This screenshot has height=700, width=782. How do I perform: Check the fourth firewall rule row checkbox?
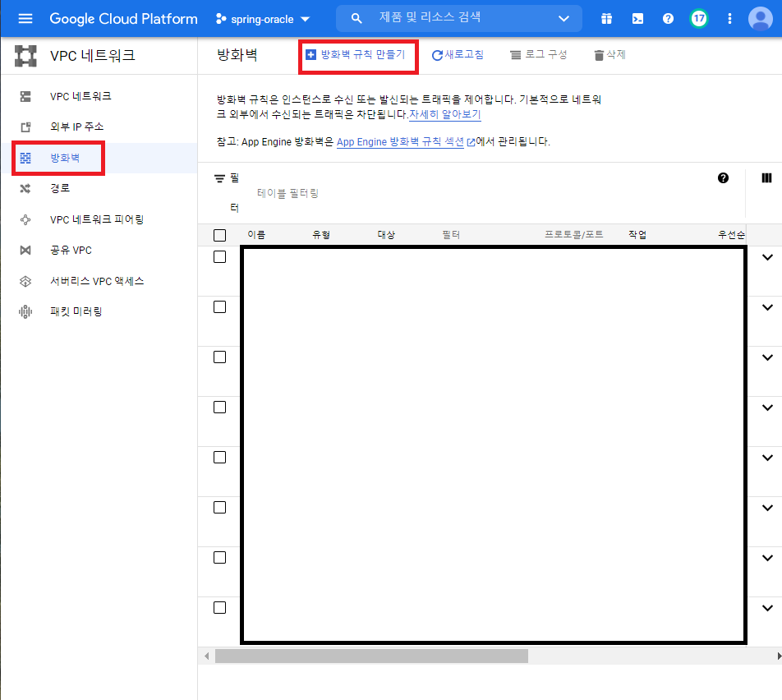coord(219,408)
